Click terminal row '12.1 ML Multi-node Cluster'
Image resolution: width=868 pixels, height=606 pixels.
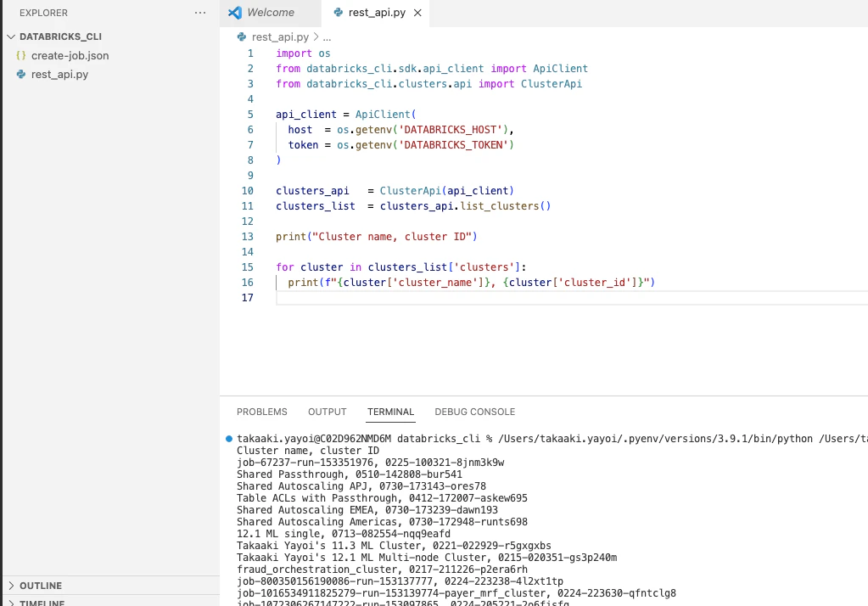[427, 558]
